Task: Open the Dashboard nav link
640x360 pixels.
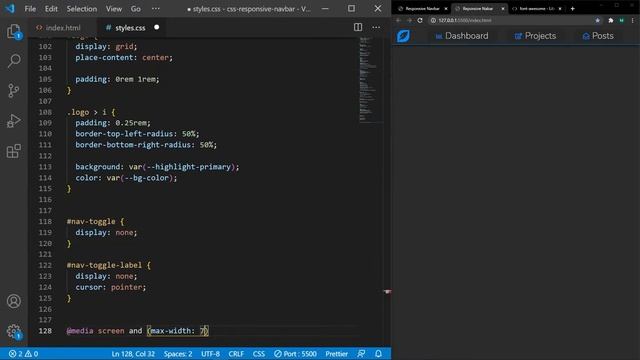Action: pyautogui.click(x=462, y=36)
